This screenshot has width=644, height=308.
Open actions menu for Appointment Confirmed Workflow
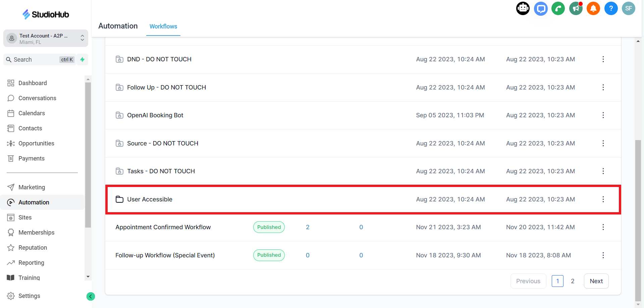(x=603, y=227)
